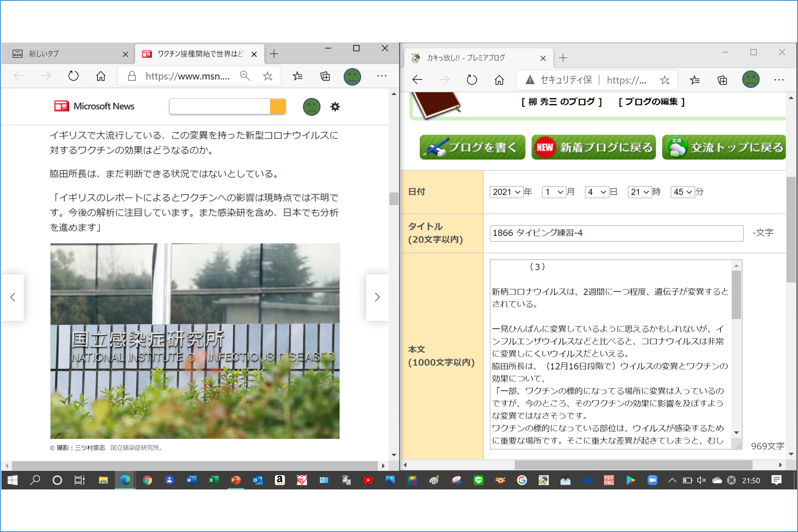Open zoom magnifier in left address bar
This screenshot has height=532, width=798.
(245, 76)
